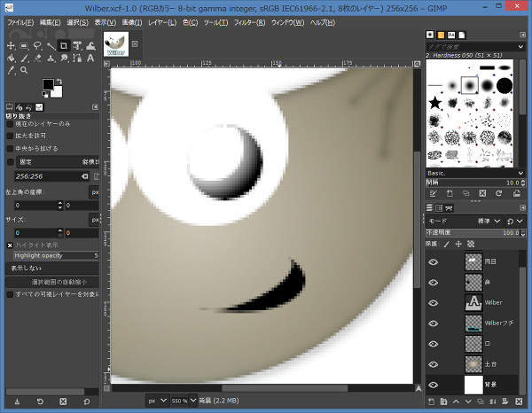Hide the Wilber layer via eye icon
This screenshot has height=413, width=532.
point(434,302)
